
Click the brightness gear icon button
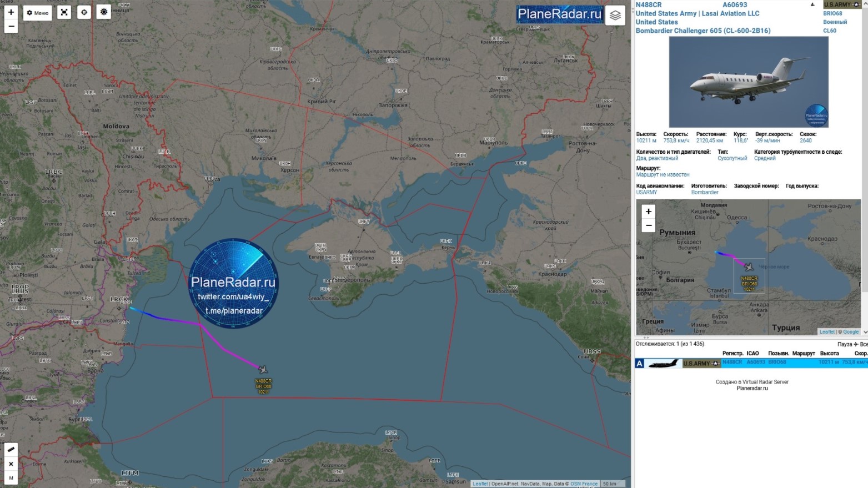(104, 12)
